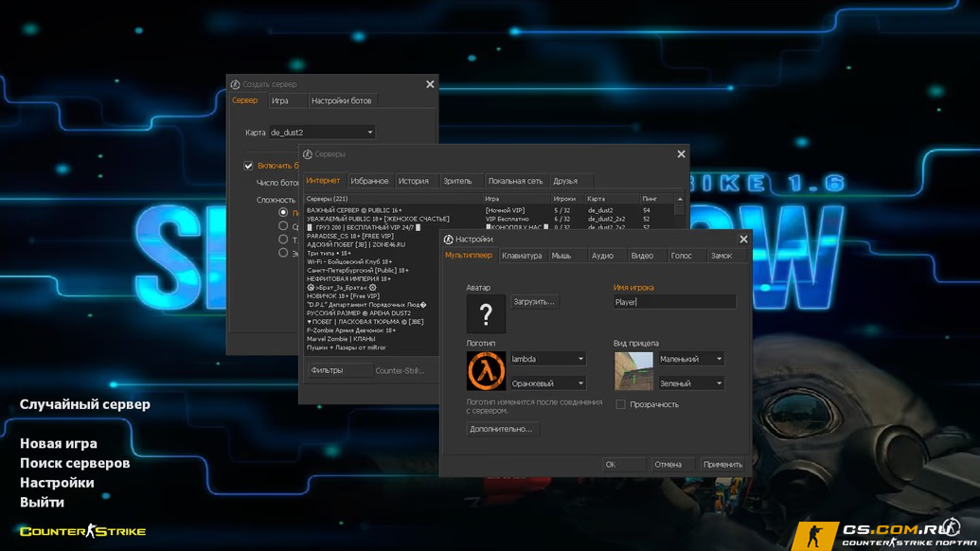Click Случайный сервер in the main menu
Image resolution: width=980 pixels, height=551 pixels.
point(85,404)
